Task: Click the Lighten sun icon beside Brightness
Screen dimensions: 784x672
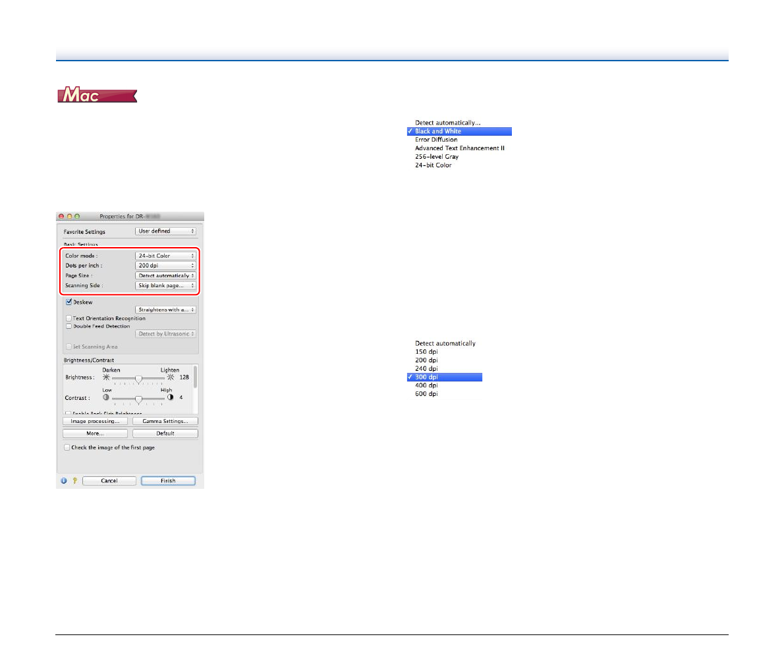Action: coord(171,378)
